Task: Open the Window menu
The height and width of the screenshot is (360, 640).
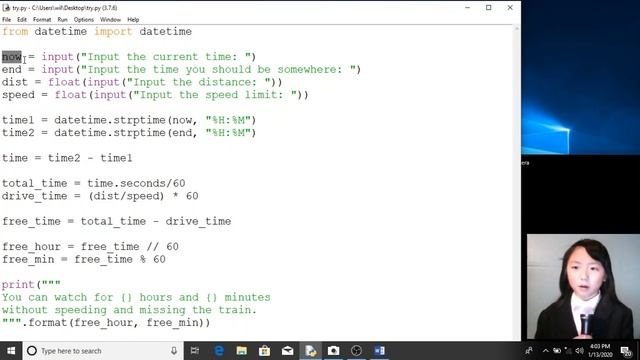Action: tap(110, 20)
